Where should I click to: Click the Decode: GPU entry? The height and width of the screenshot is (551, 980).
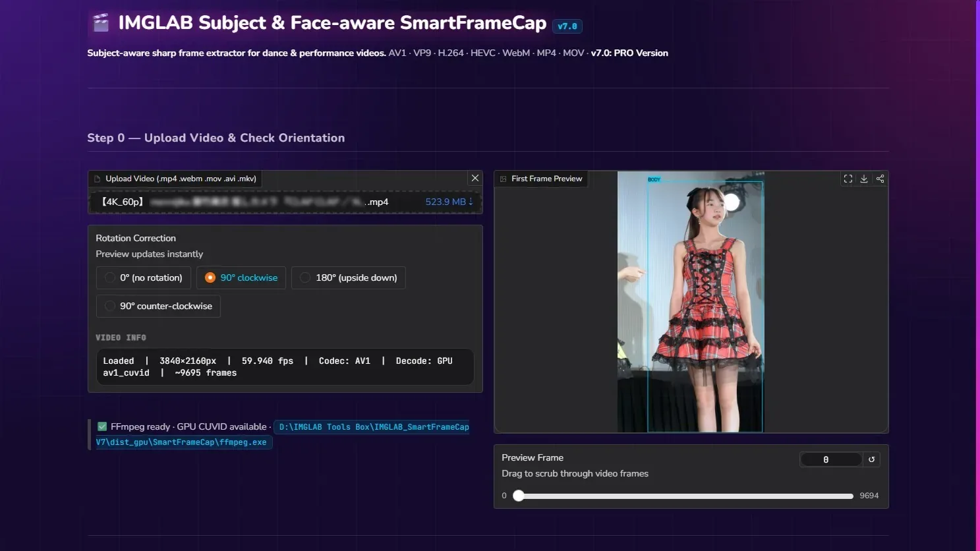424,361
